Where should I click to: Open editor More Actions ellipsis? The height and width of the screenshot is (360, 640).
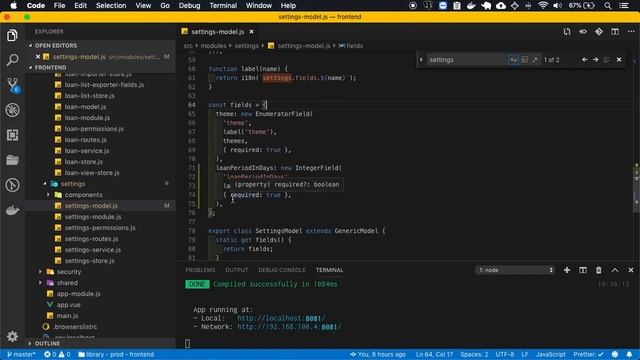pyautogui.click(x=631, y=31)
